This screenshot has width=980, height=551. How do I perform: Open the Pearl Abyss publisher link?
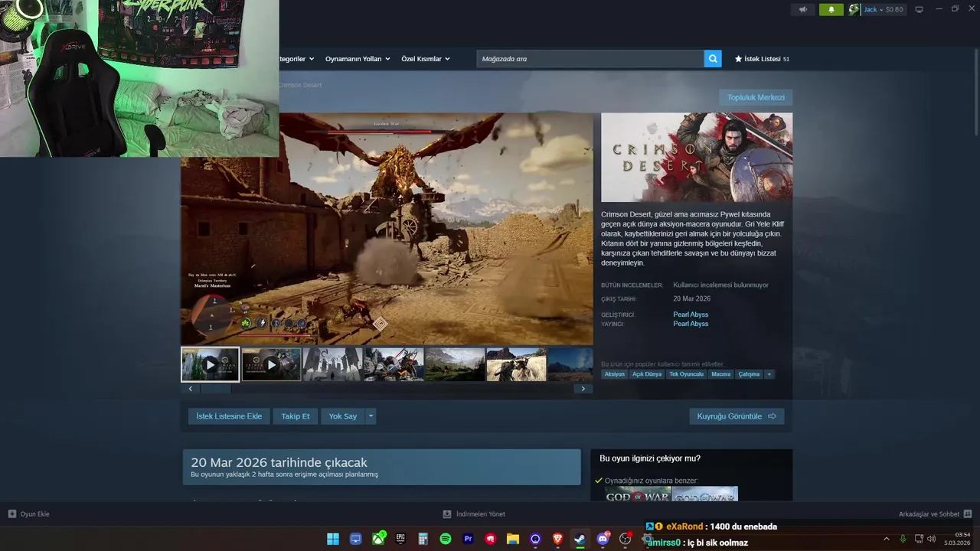click(x=691, y=324)
